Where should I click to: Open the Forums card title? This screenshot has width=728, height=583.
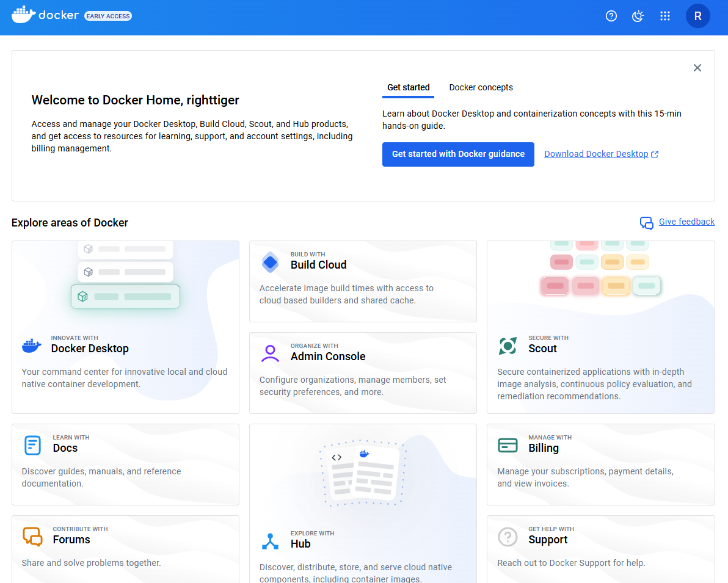71,540
